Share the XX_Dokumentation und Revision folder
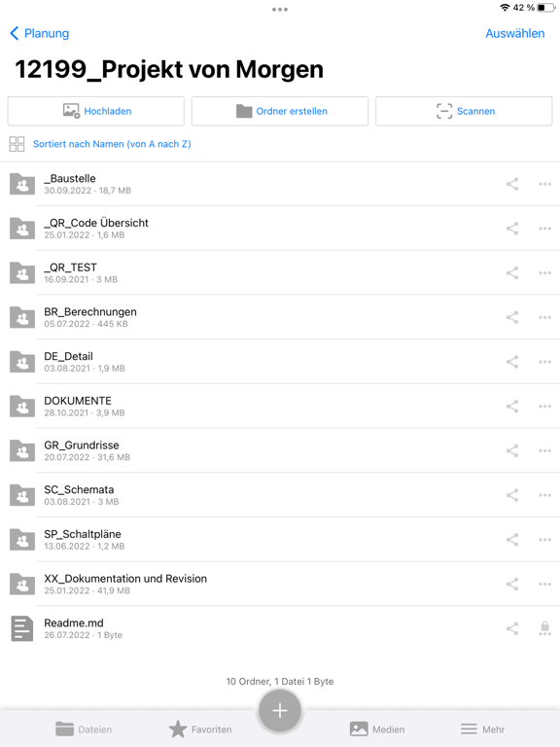Screen dimensions: 560x747 click(512, 584)
